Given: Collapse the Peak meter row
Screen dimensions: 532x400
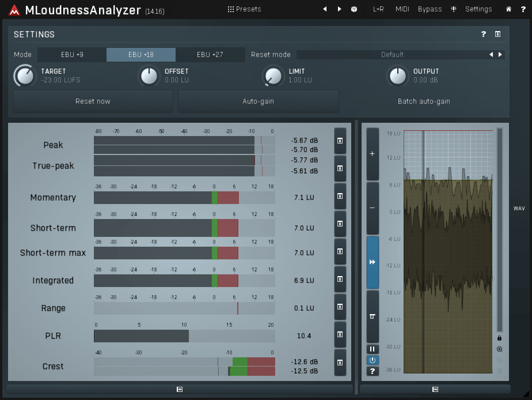Looking at the screenshot, I should click(x=340, y=141).
